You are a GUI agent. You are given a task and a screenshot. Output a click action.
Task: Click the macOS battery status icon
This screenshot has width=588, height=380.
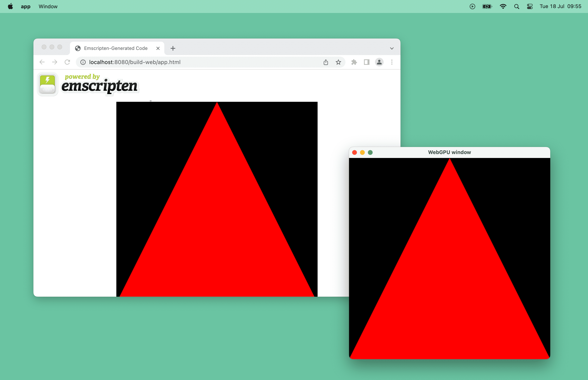pyautogui.click(x=486, y=6)
